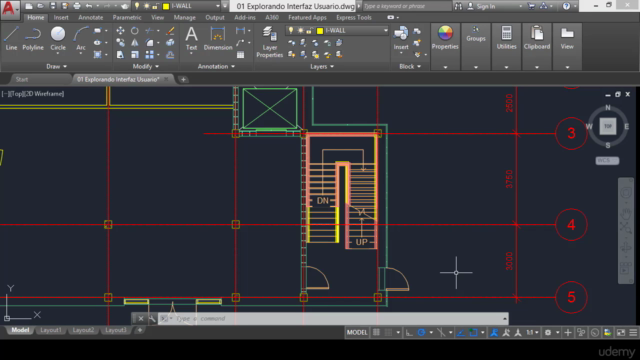Click the Rectangular Array tool icon

[x=150, y=55]
